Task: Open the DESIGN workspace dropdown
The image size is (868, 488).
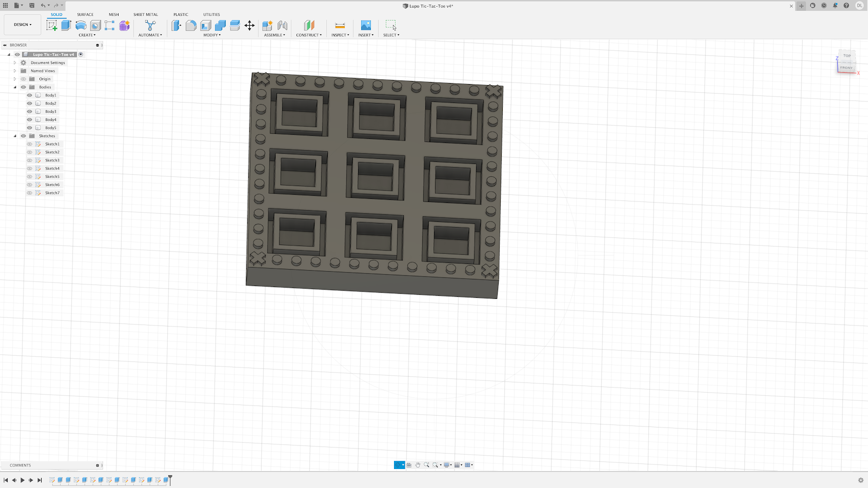Action: (23, 25)
